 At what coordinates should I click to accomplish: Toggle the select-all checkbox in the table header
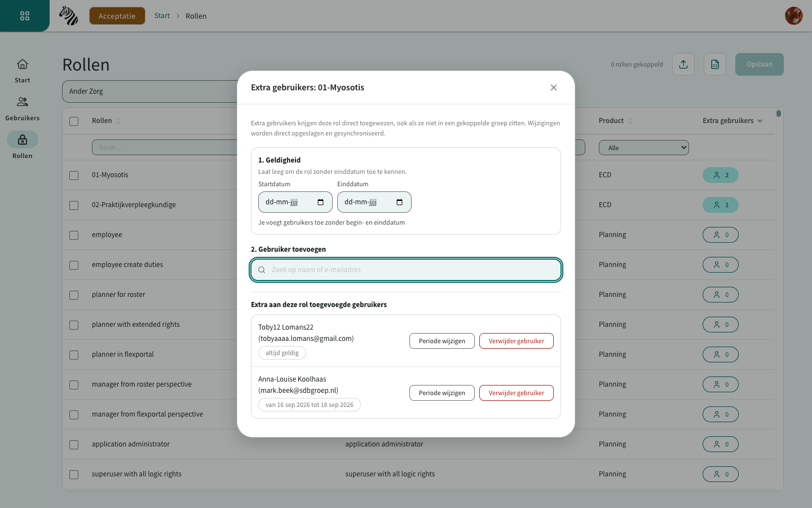(x=74, y=121)
